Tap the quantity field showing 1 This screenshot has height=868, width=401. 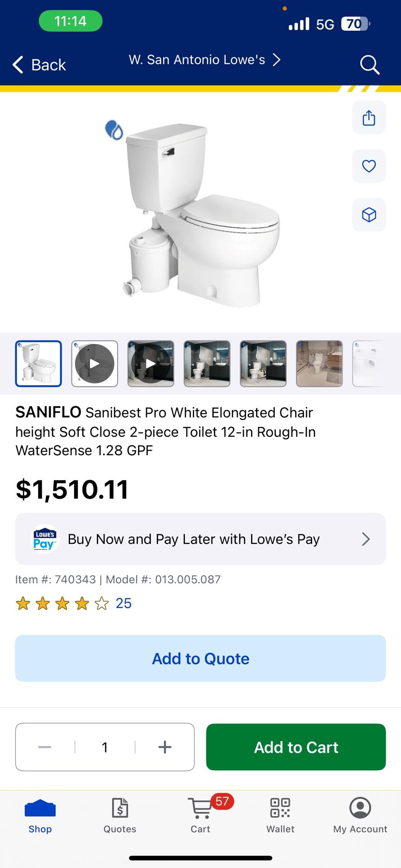105,747
